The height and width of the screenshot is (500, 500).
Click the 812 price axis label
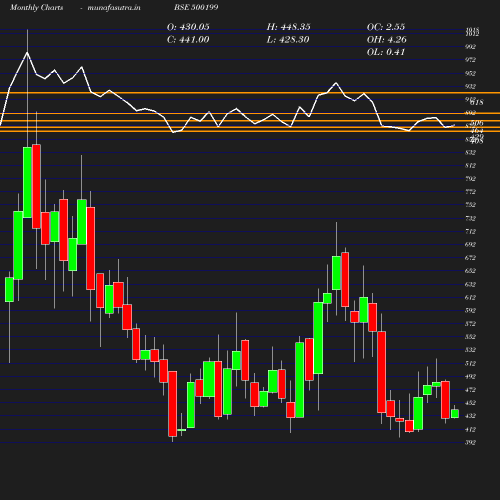470,166
